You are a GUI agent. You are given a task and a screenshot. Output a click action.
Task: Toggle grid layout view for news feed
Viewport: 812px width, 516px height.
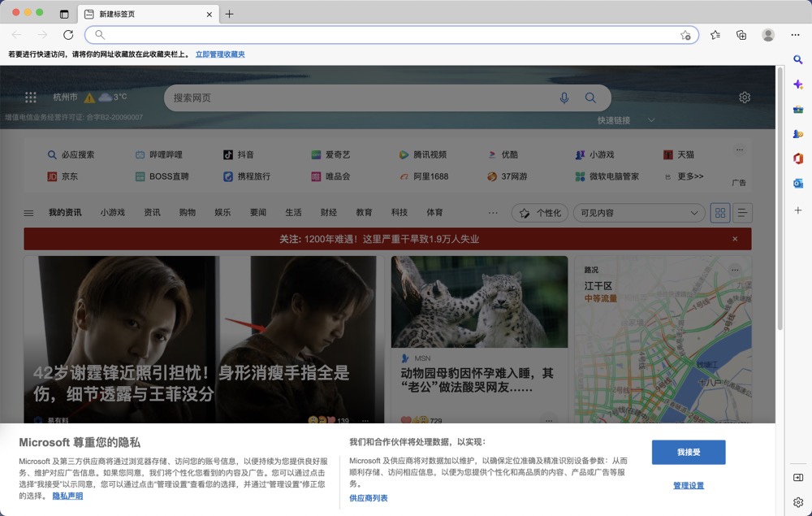point(720,212)
